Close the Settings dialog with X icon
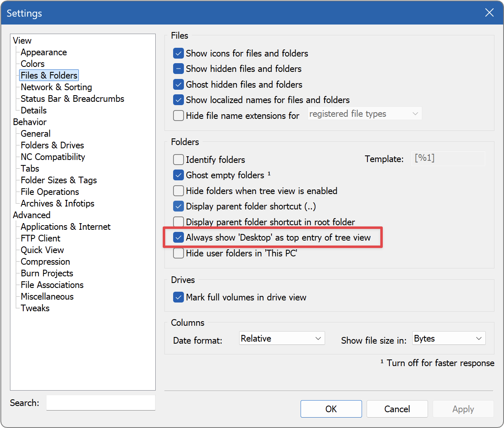504x428 pixels. [489, 12]
